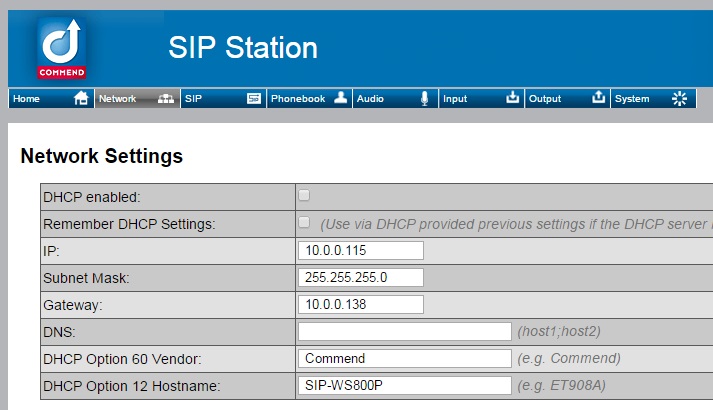
Task: Click the IP address field
Action: pyautogui.click(x=360, y=250)
